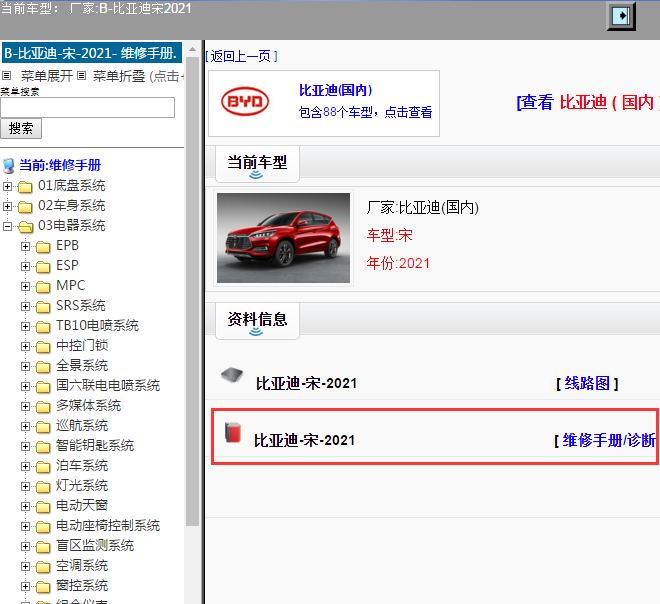Click the exit door icon at top right

[621, 16]
